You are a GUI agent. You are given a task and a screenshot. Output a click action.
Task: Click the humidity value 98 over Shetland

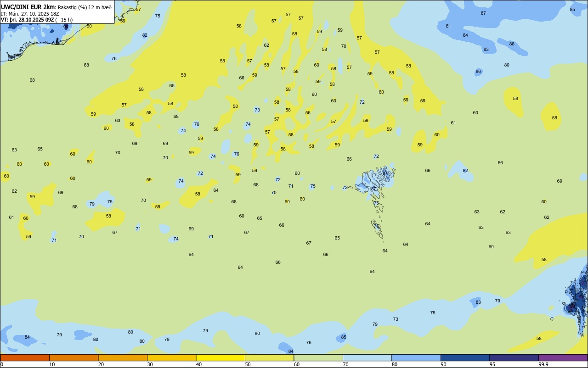[572, 306]
